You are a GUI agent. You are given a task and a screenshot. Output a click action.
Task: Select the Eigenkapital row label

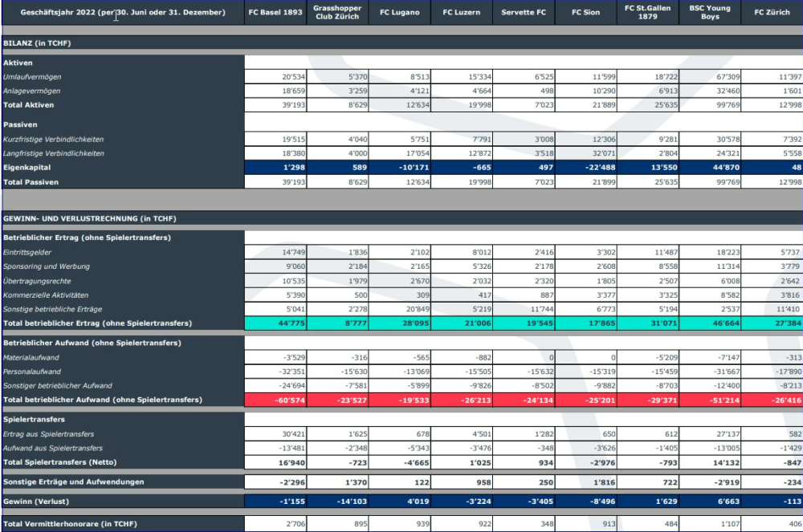(122, 167)
